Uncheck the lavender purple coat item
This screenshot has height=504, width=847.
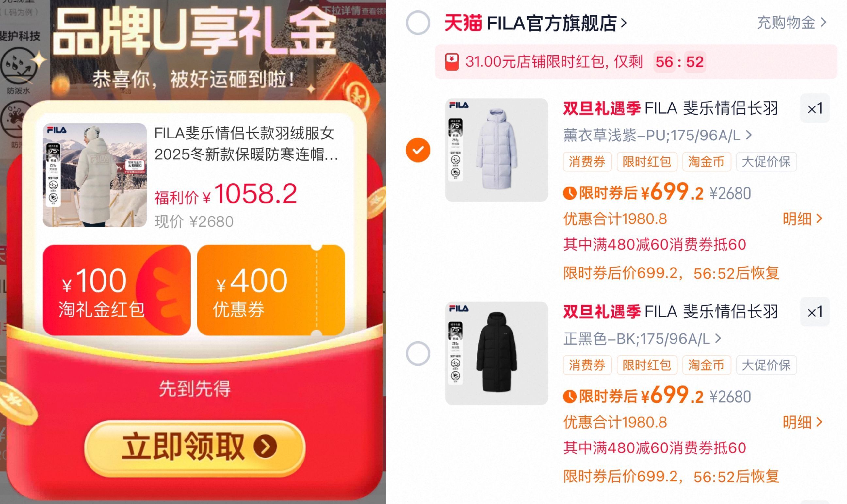[418, 150]
